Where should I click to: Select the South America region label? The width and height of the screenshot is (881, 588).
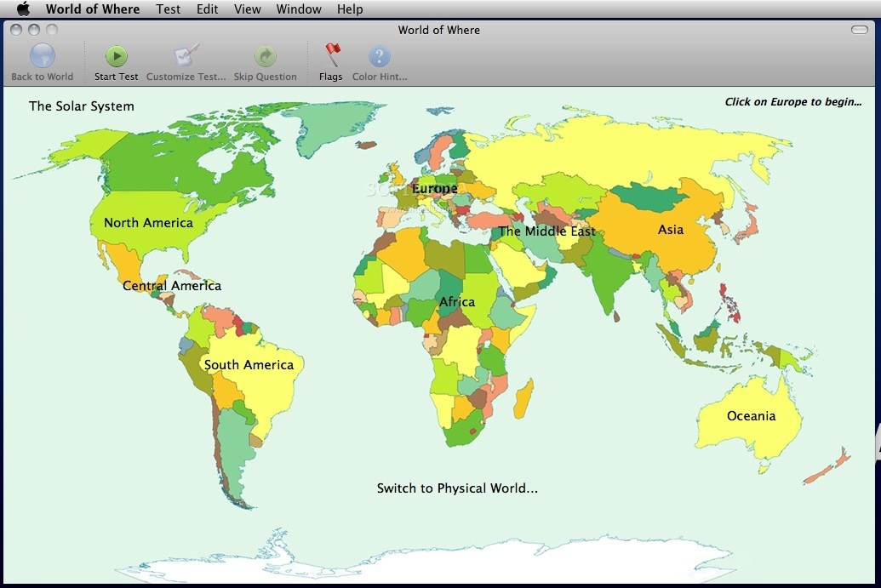pos(249,364)
